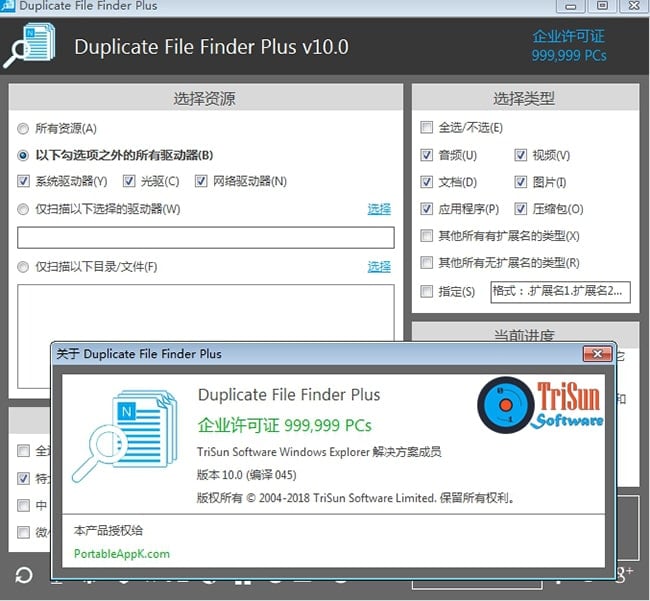Uncheck the 文档(D) file type

(x=427, y=182)
